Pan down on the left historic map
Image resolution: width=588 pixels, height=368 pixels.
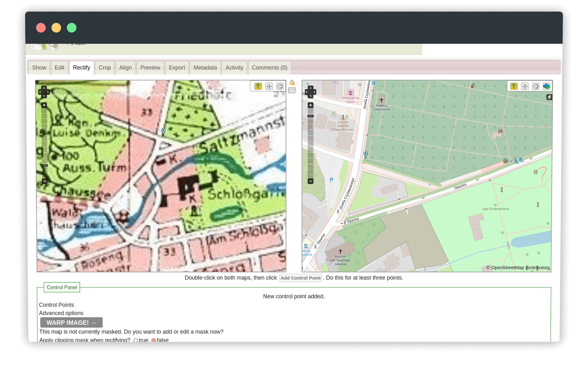pyautogui.click(x=44, y=96)
